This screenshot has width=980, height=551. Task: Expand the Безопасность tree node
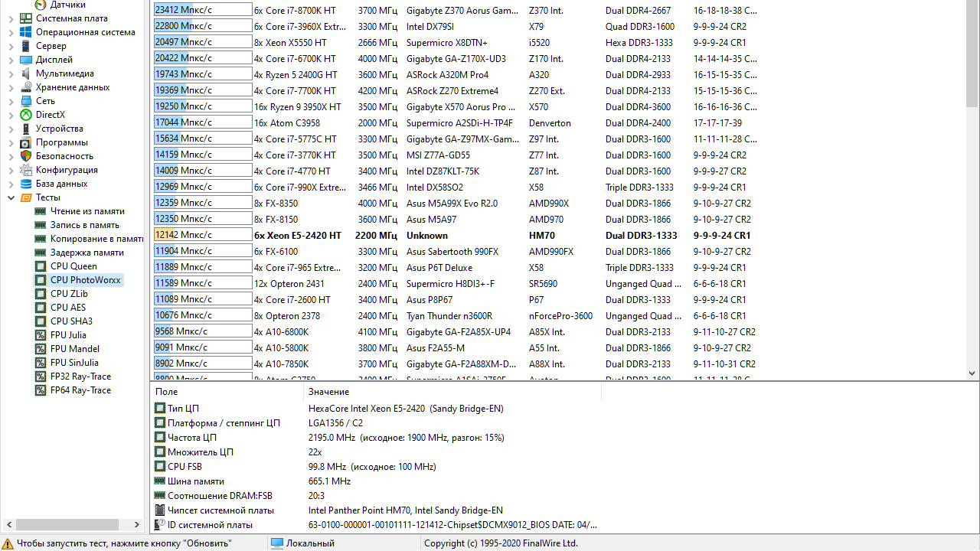tap(11, 156)
